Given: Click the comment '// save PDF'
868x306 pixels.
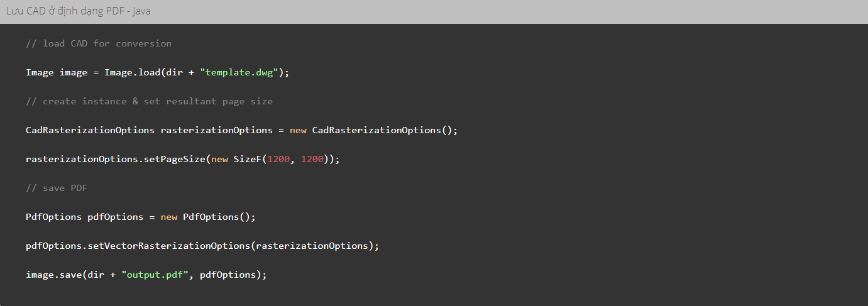Looking at the screenshot, I should click(x=57, y=188).
